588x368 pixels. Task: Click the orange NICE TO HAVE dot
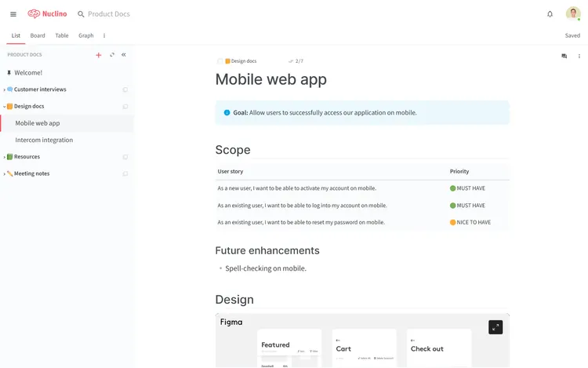coord(452,223)
